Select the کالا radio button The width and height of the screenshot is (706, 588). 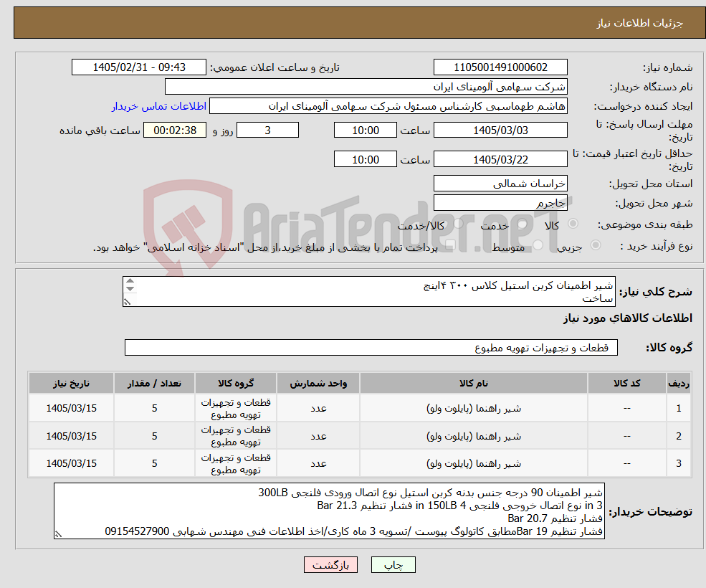573,224
